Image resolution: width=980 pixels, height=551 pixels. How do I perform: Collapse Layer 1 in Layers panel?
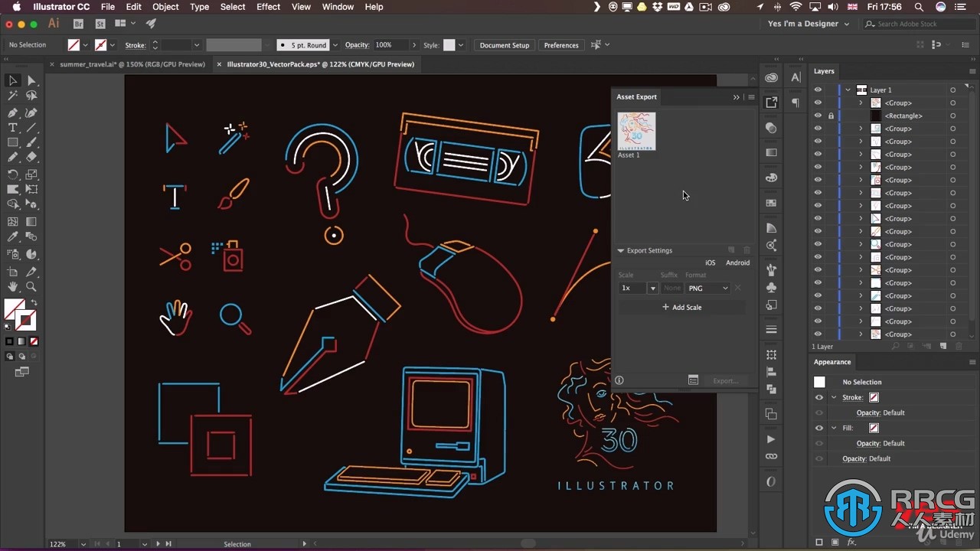tap(848, 90)
